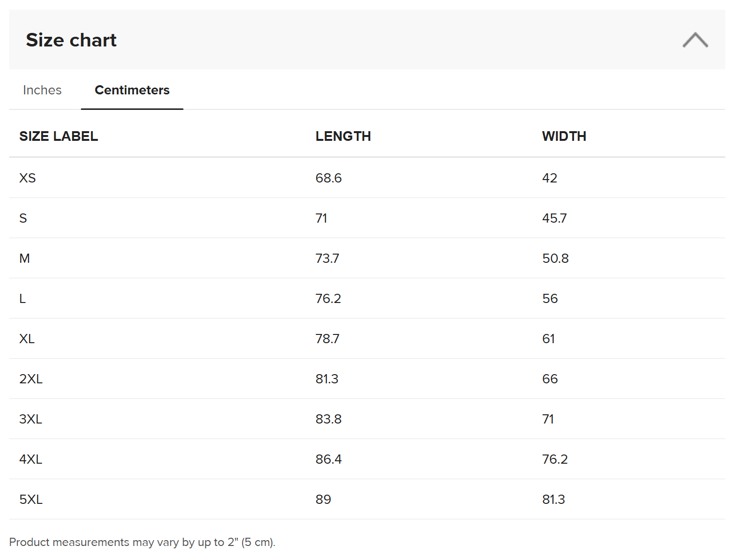Click the M size row label

(x=25, y=258)
